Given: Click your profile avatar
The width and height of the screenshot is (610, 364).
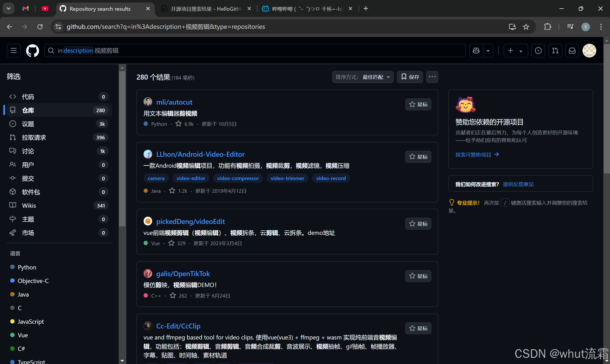Looking at the screenshot, I should [590, 51].
